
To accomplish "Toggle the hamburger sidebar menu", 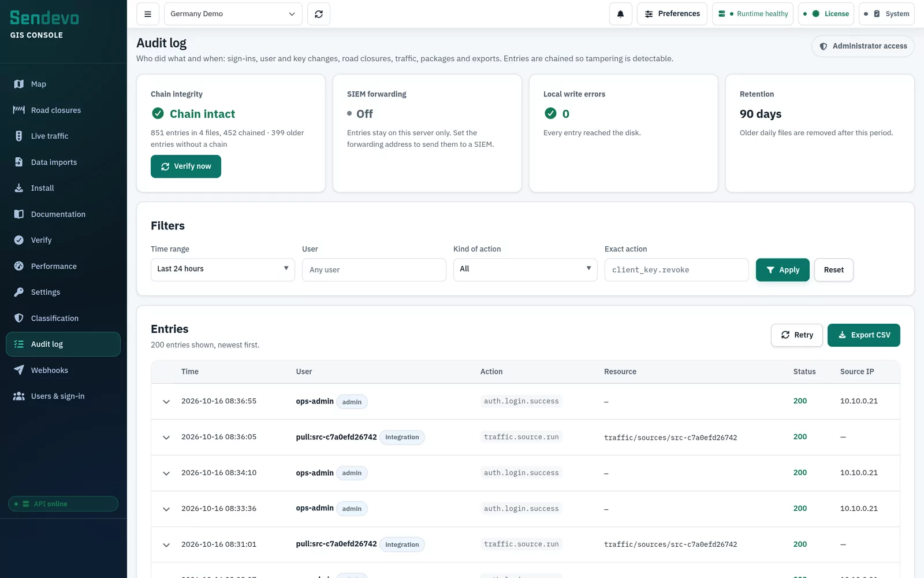I will tap(148, 14).
